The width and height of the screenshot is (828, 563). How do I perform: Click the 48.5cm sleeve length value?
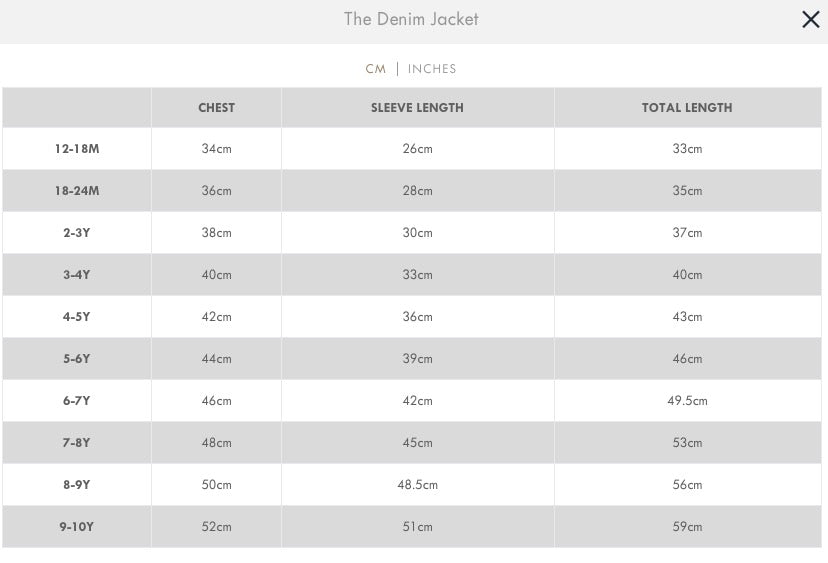pos(417,485)
